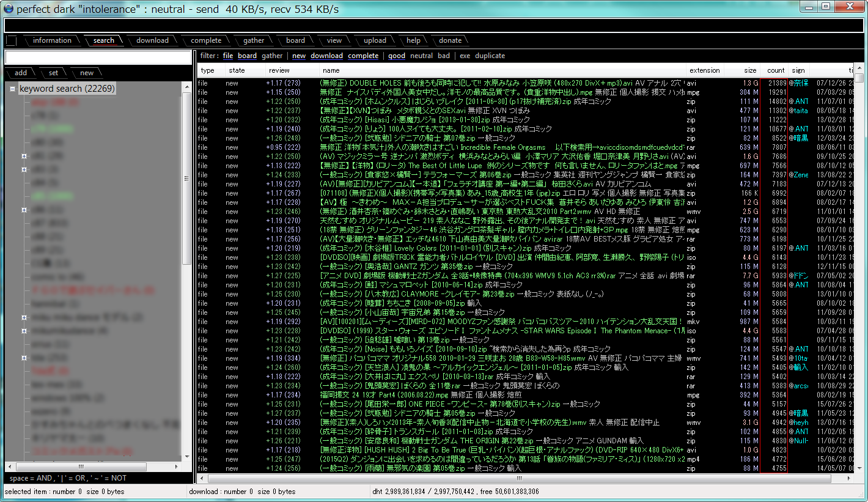Focus the keyword input field above add
Image resolution: width=868 pixels, height=502 pixels.
point(98,57)
